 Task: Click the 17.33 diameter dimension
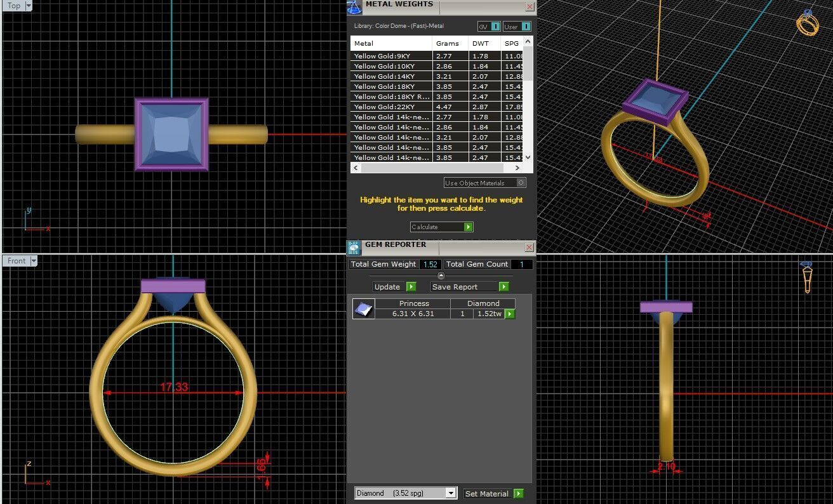pos(173,387)
